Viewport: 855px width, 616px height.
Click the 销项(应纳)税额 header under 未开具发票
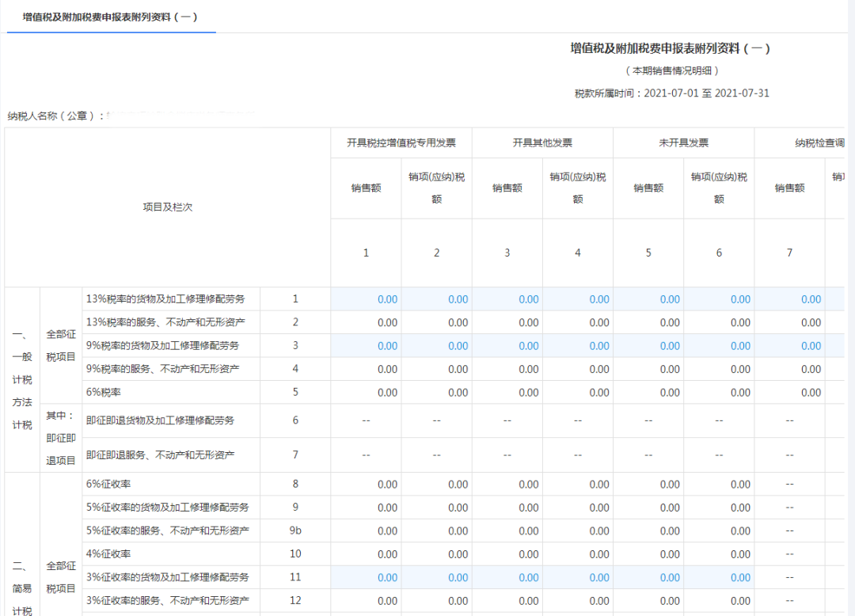click(x=719, y=188)
